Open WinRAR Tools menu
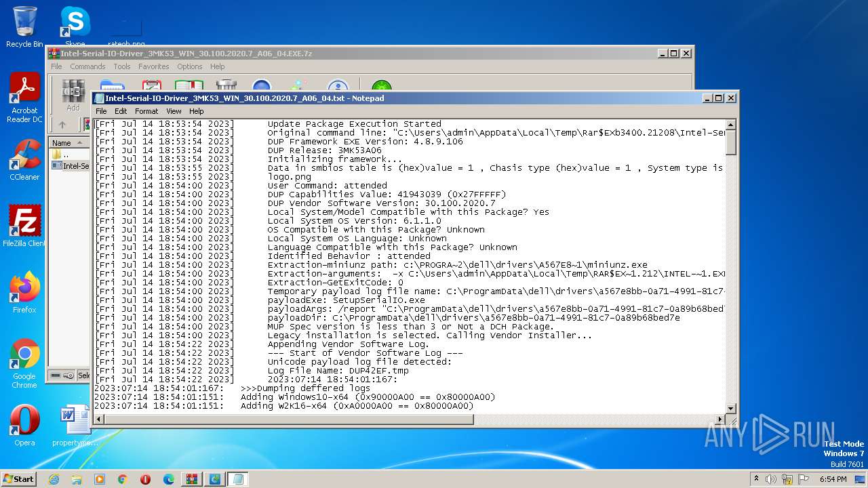 pos(122,66)
